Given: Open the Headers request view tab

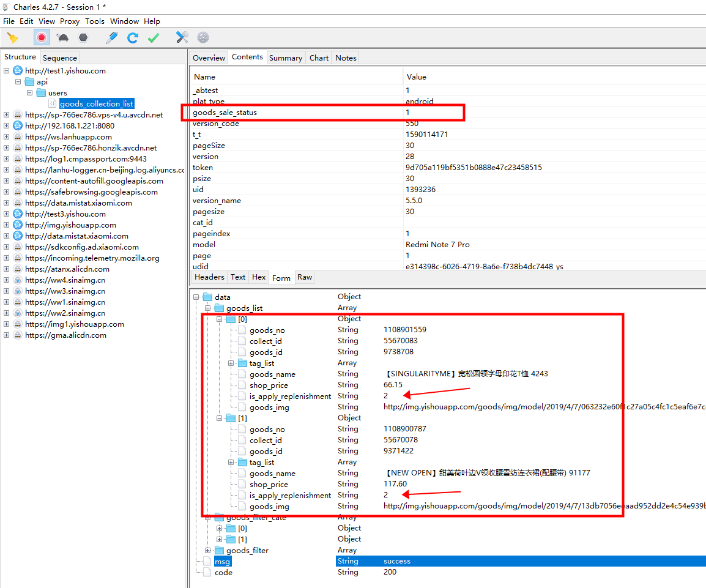Looking at the screenshot, I should click(x=209, y=277).
